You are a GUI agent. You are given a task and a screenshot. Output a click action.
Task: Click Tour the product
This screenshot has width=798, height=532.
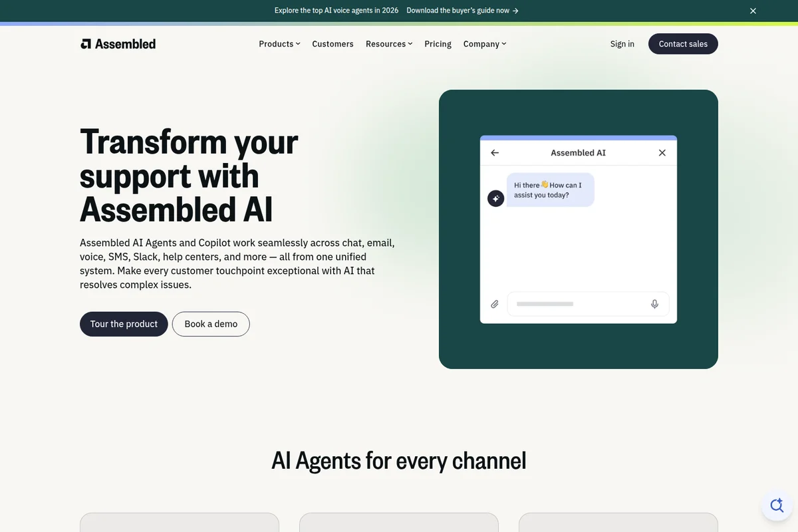pyautogui.click(x=124, y=324)
